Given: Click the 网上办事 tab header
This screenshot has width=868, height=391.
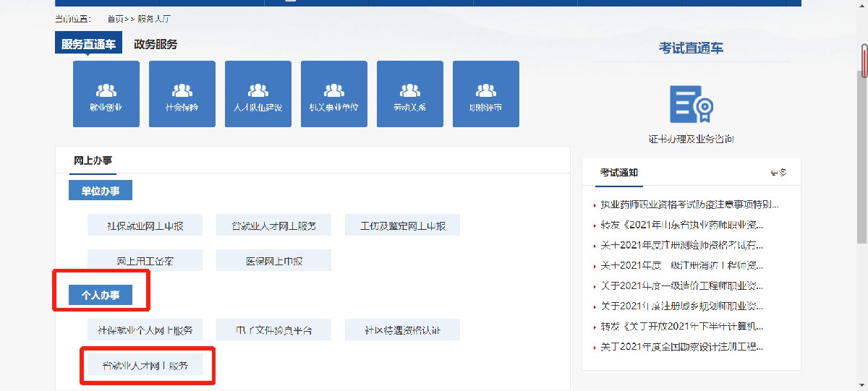Looking at the screenshot, I should click(x=93, y=160).
